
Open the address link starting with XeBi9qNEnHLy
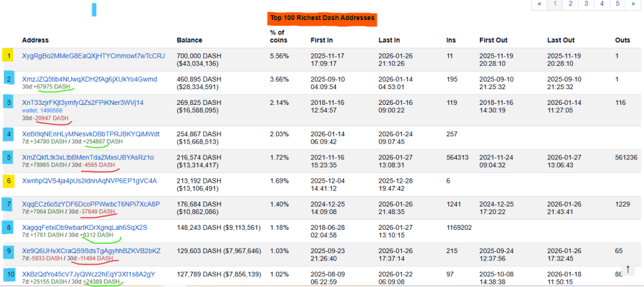coord(91,134)
